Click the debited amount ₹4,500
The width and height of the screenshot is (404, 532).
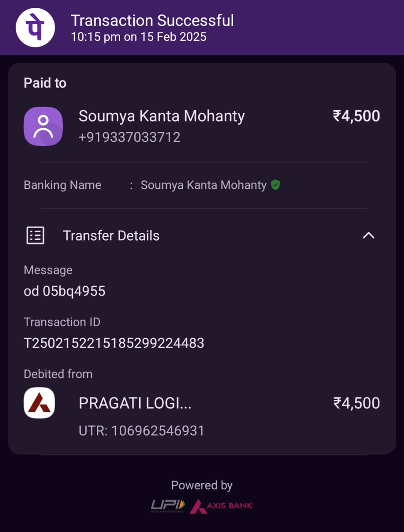tap(356, 403)
